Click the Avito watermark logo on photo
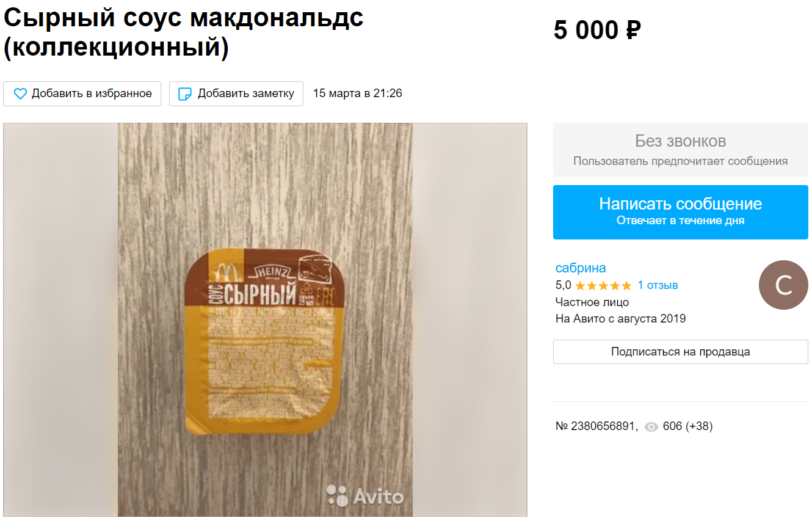The width and height of the screenshot is (812, 518). [364, 496]
